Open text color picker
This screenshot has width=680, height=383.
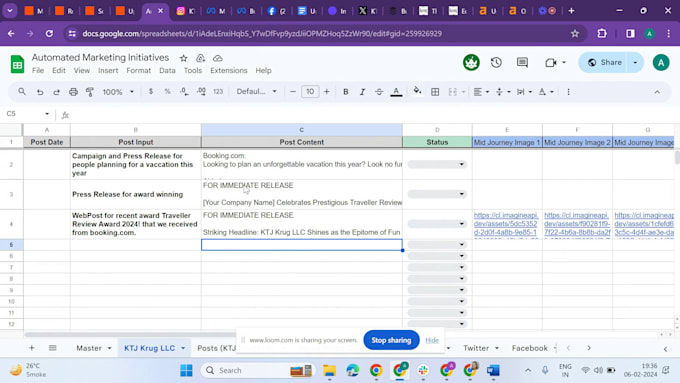396,92
